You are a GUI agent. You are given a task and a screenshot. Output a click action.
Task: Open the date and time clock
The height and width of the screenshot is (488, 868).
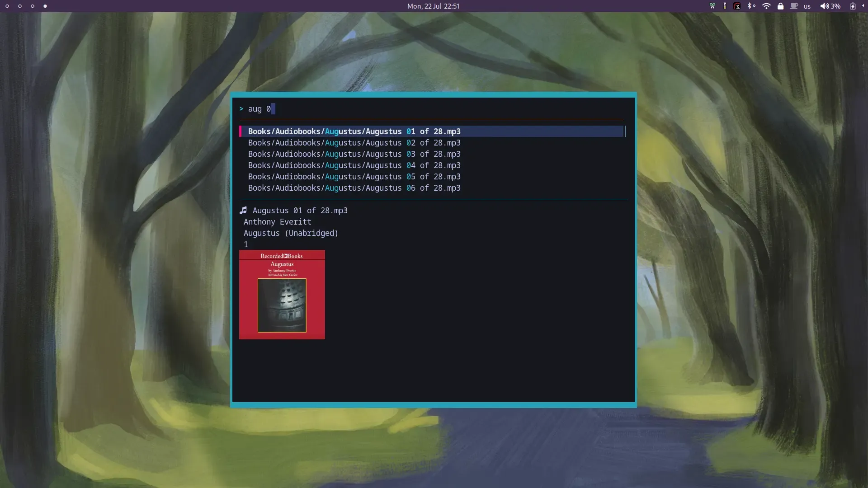[x=433, y=6]
